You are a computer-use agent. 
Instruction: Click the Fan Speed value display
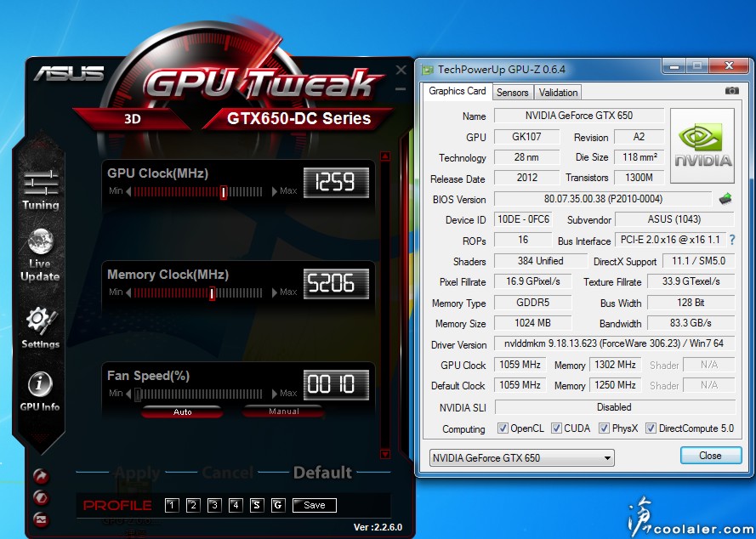[336, 385]
